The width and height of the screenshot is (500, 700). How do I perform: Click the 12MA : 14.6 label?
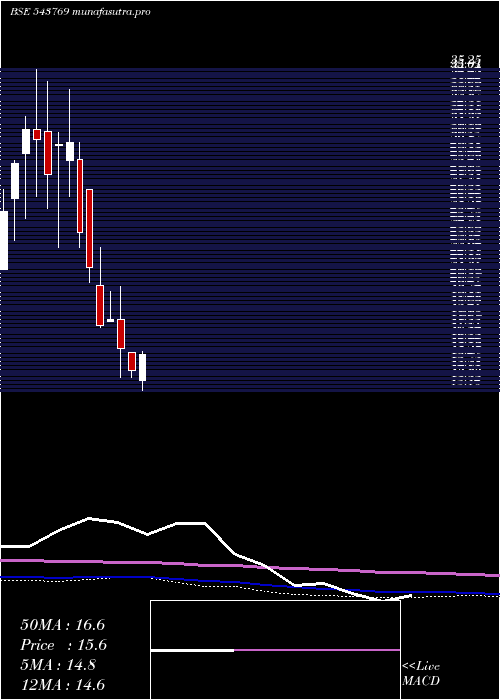coord(62,684)
